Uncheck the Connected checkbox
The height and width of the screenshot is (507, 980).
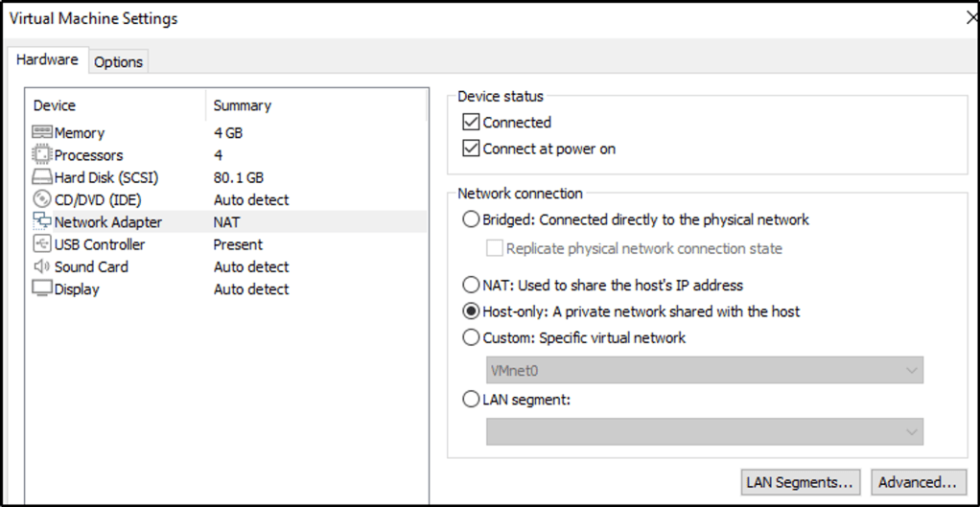[x=471, y=123]
